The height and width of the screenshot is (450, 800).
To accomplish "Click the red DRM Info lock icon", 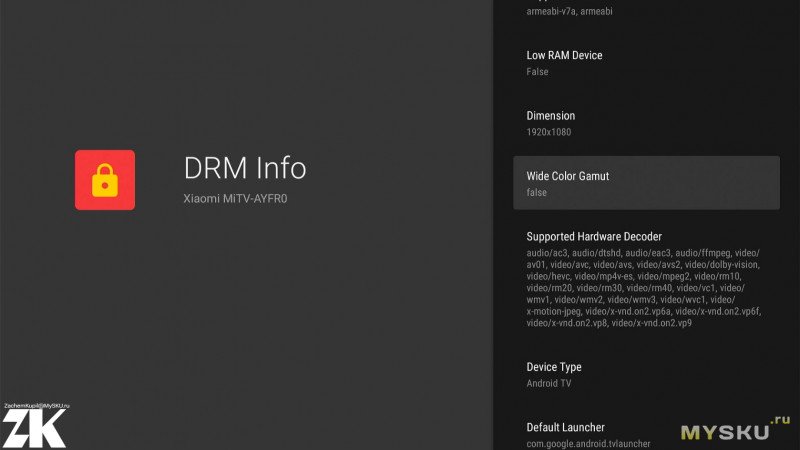I will pos(105,180).
